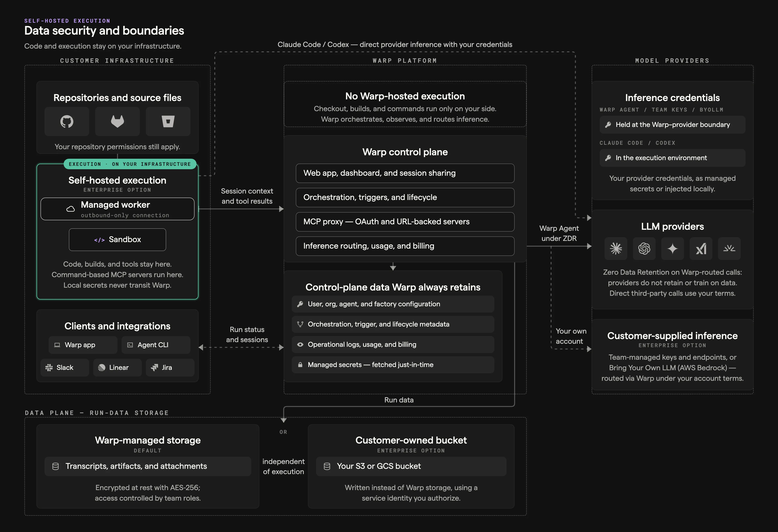Click the Bitbucket bucket icon
778x532 pixels.
pos(168,121)
